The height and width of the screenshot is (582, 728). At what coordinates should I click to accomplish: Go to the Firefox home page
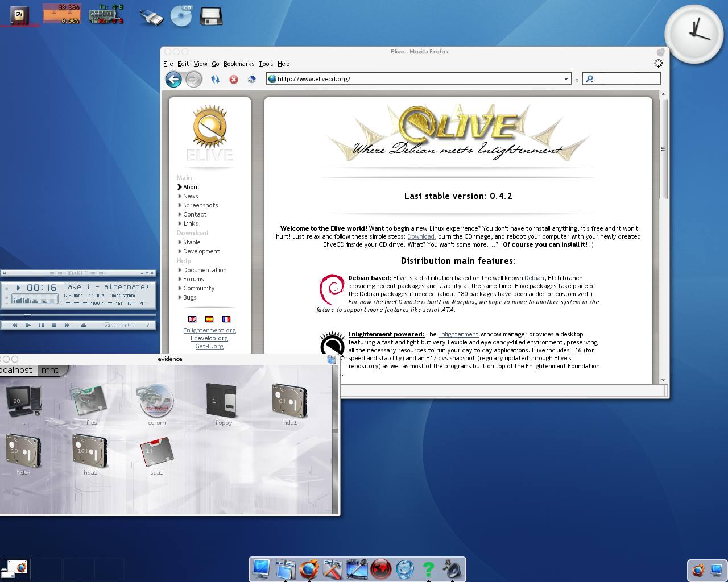click(x=251, y=79)
